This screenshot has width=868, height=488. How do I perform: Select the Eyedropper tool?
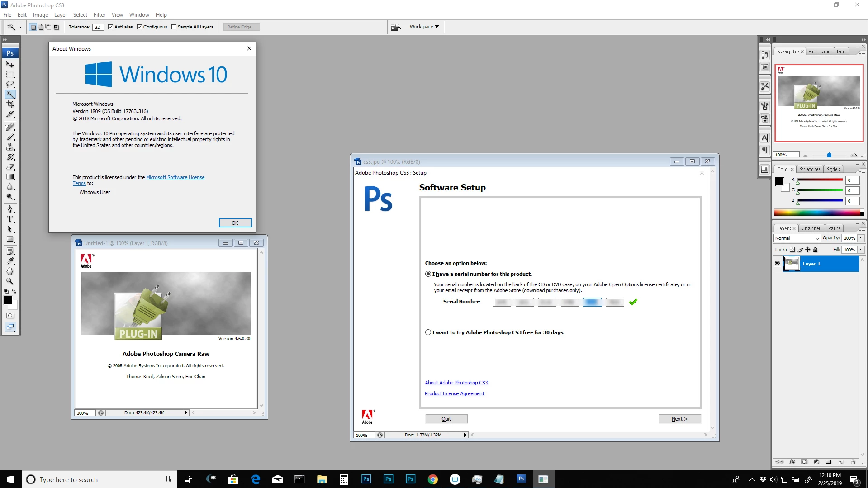coord(10,261)
